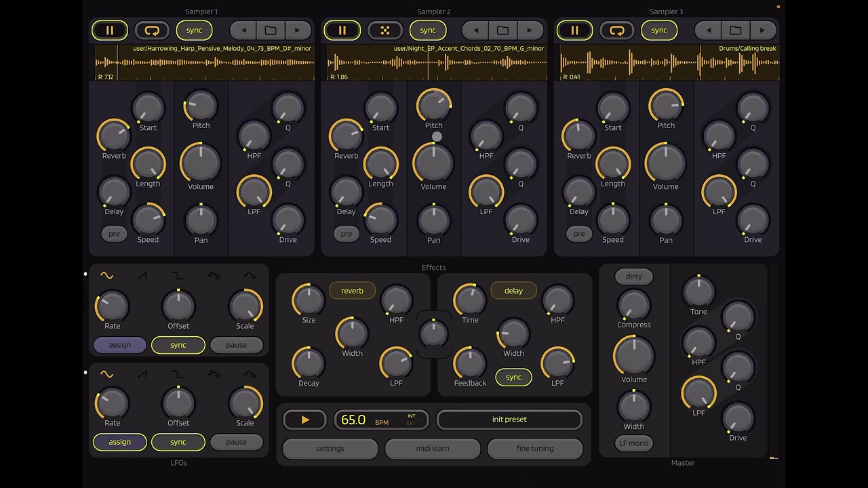The height and width of the screenshot is (488, 868).
Task: Toggle delay sync in Effects
Action: 513,378
